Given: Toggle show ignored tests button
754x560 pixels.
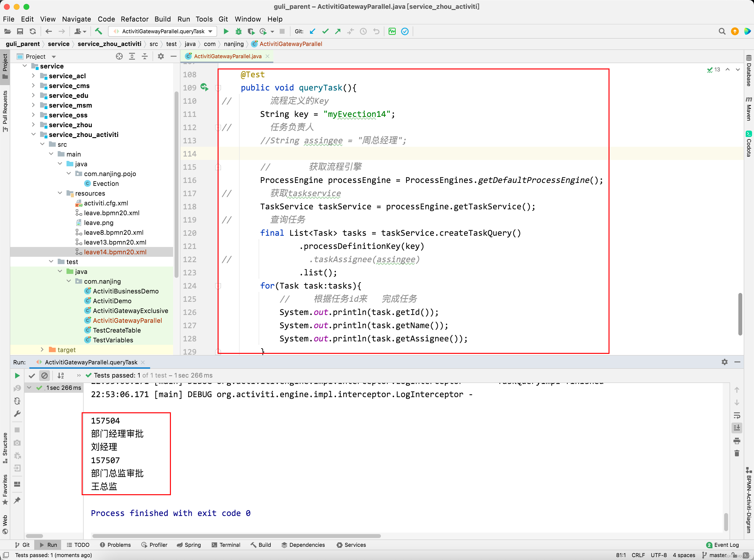Looking at the screenshot, I should pyautogui.click(x=44, y=375).
